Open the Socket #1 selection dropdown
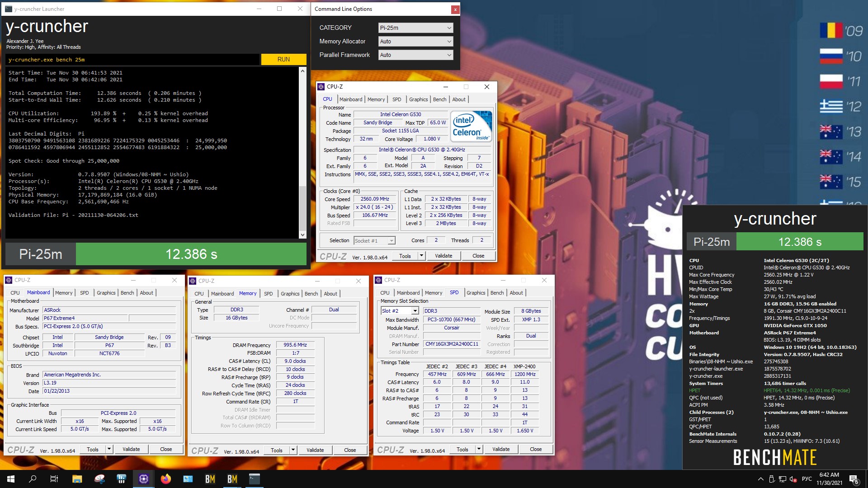The image size is (868, 488). click(x=374, y=240)
